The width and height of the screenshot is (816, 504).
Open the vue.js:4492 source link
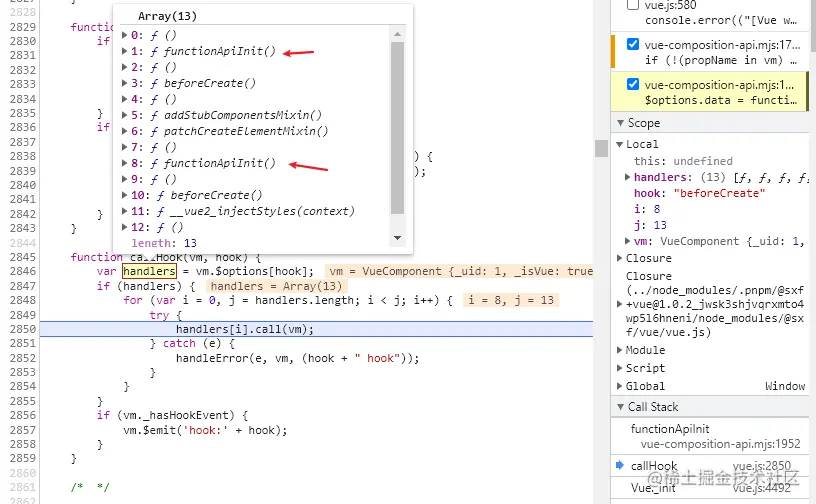point(761,488)
